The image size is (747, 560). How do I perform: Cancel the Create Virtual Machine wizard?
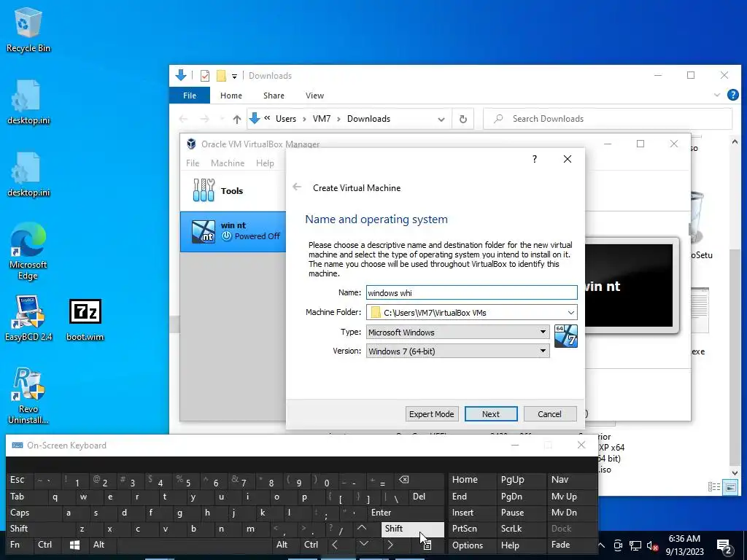click(550, 414)
